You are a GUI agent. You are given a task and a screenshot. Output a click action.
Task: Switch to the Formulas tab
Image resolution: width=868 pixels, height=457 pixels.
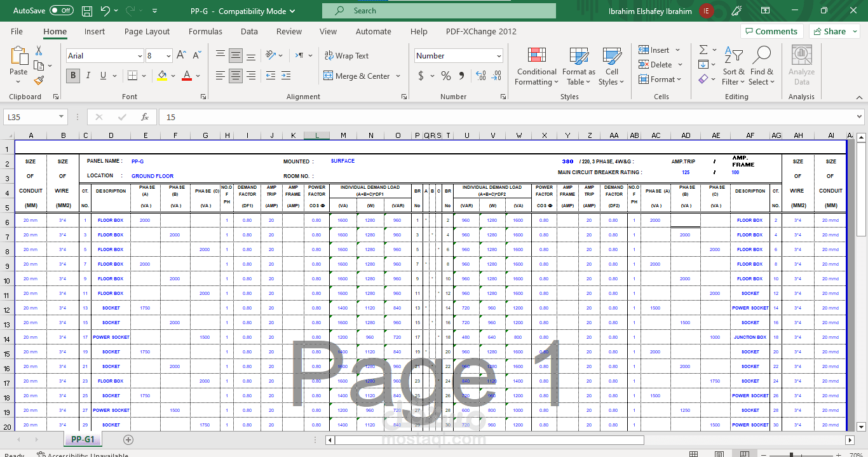[205, 31]
